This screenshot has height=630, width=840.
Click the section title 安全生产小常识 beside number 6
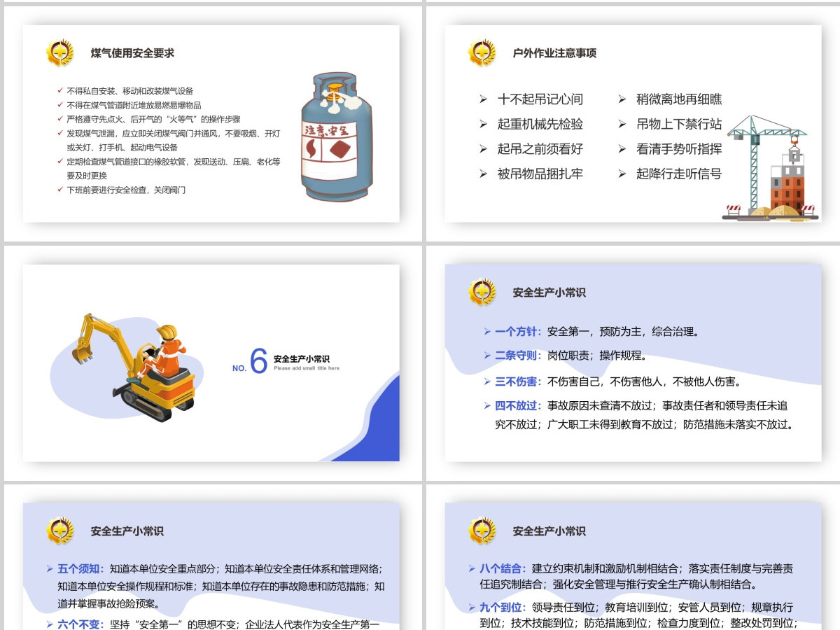302,358
